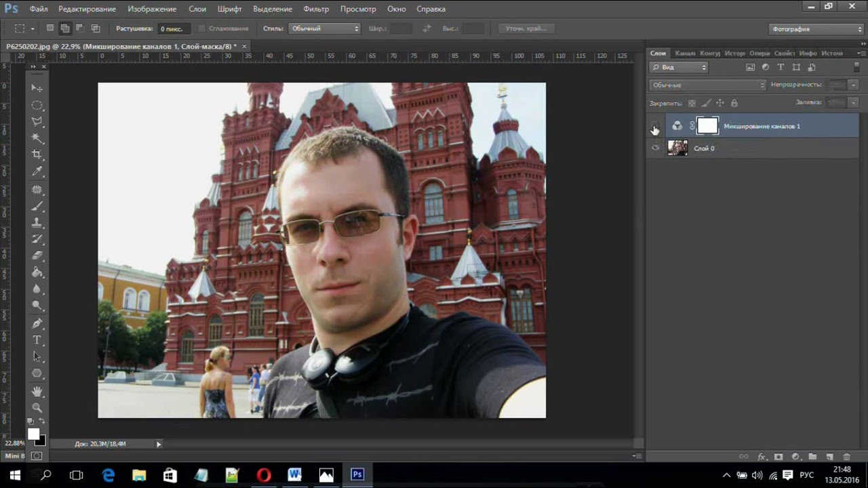
Task: Switch to the Каналы tab
Action: pyautogui.click(x=685, y=53)
